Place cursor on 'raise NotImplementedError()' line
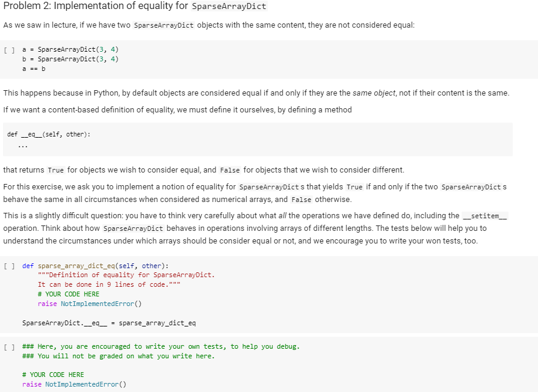The image size is (538, 392). coord(83,304)
